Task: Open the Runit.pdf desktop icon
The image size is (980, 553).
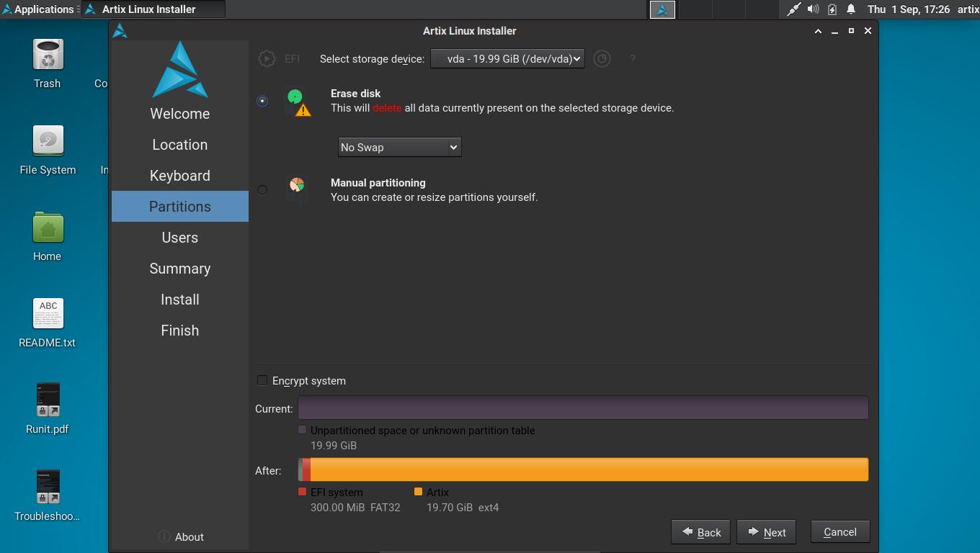Action: (x=48, y=400)
